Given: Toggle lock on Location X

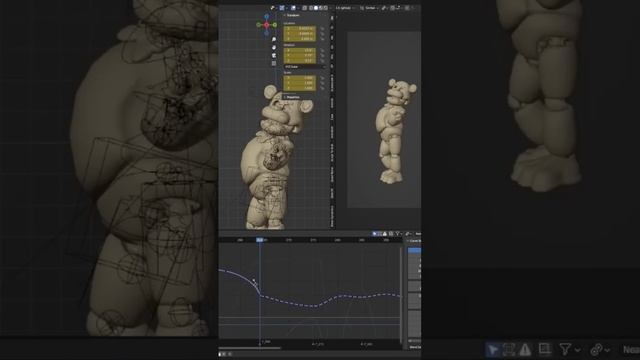Looking at the screenshot, I should tap(322, 28).
